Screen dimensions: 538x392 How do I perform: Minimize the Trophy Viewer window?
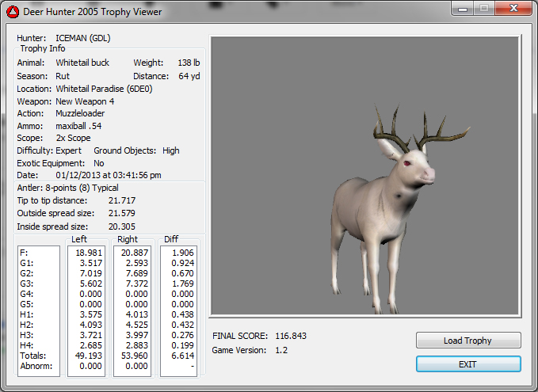[460, 9]
